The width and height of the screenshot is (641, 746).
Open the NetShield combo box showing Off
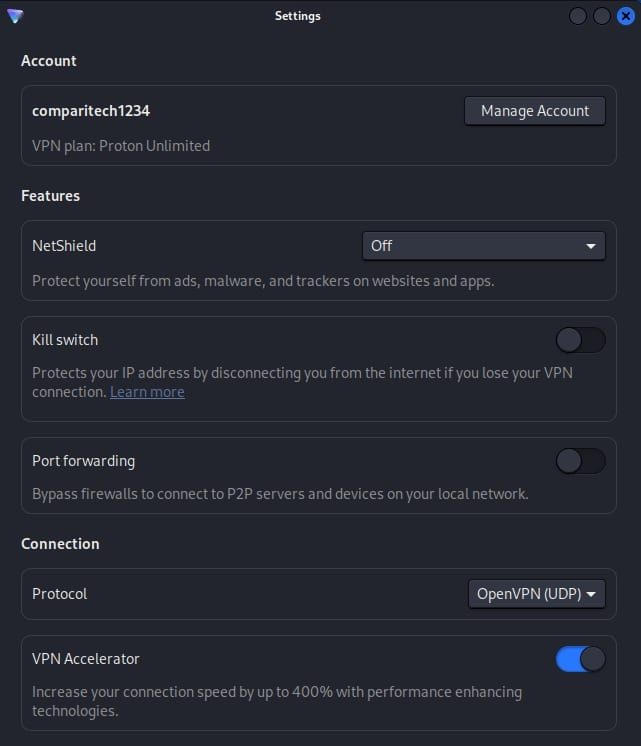[x=483, y=246]
